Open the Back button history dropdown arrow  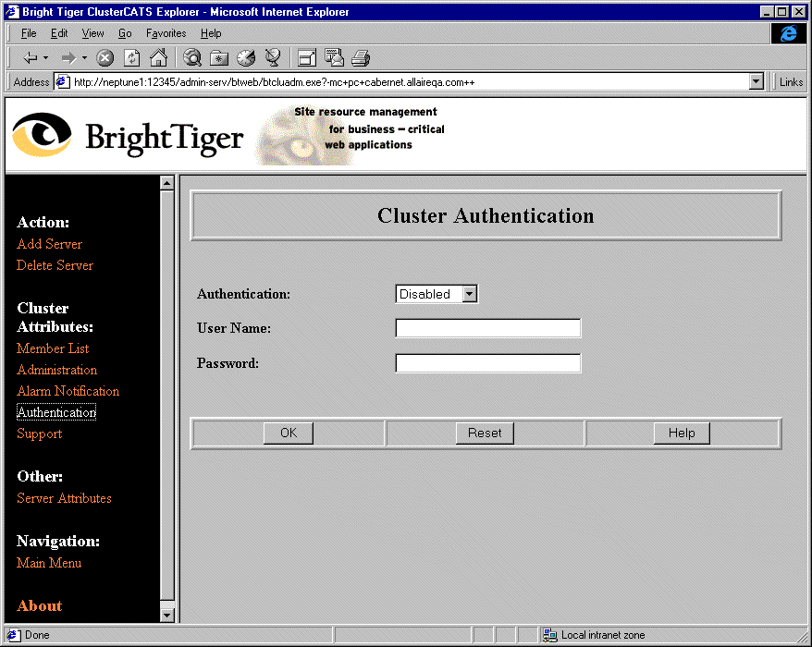tap(46, 58)
